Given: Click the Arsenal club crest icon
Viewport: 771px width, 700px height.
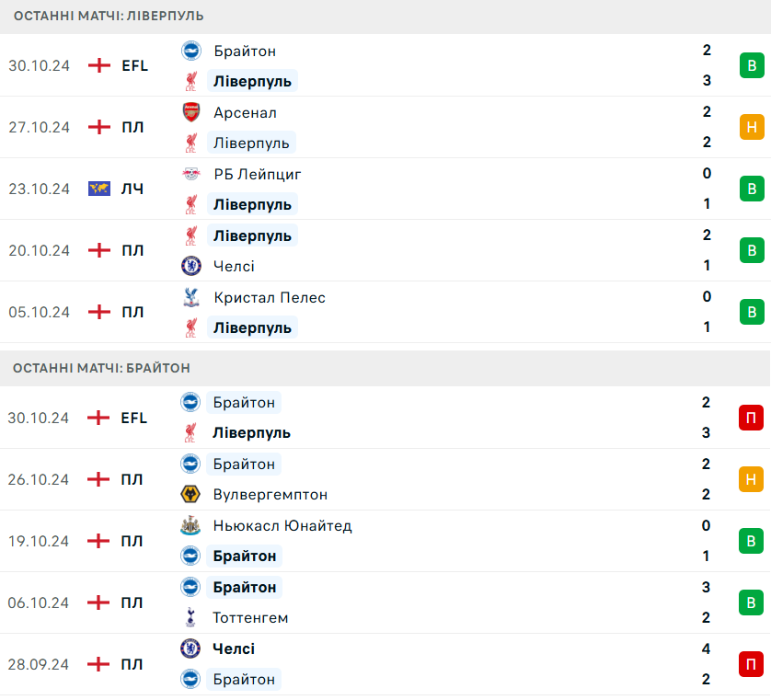Looking at the screenshot, I should point(190,112).
